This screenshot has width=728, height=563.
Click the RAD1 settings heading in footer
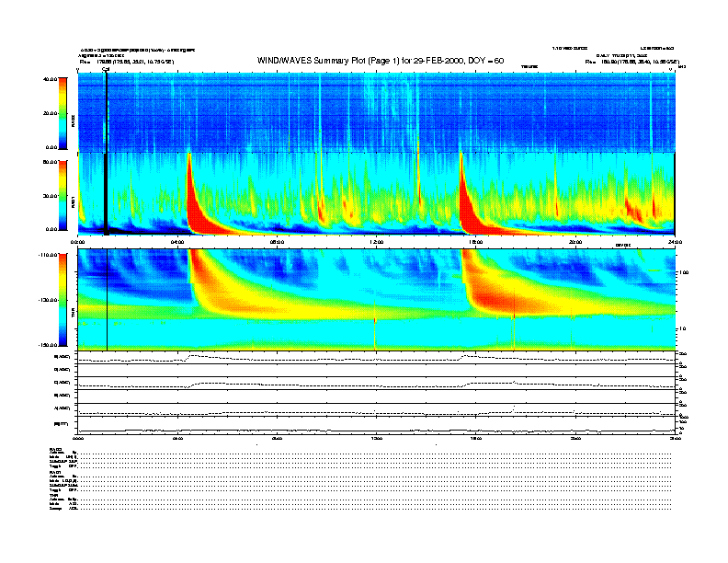click(55, 472)
